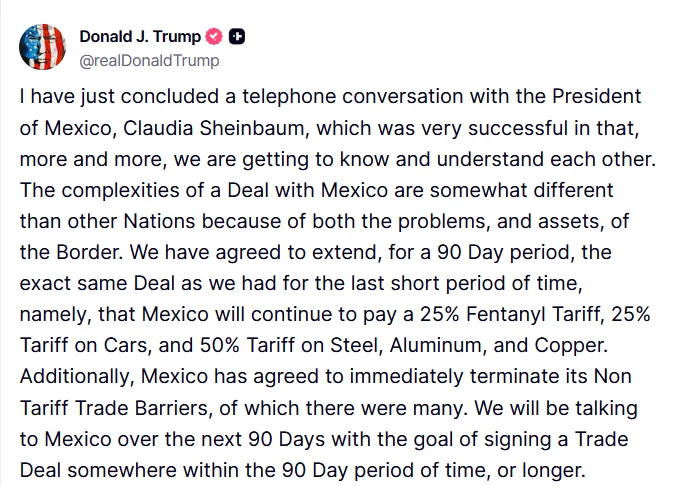The width and height of the screenshot is (675, 486).
Task: Click the word "Additionally" in the post
Action: [74, 377]
